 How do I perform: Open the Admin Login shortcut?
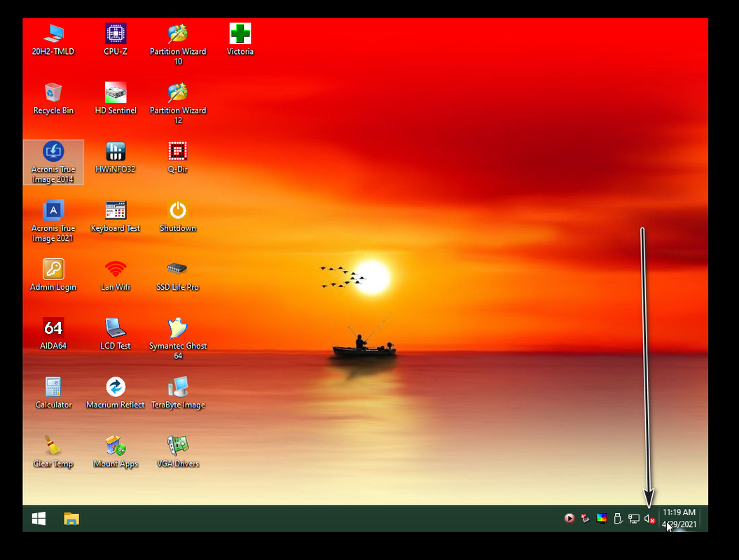(53, 275)
